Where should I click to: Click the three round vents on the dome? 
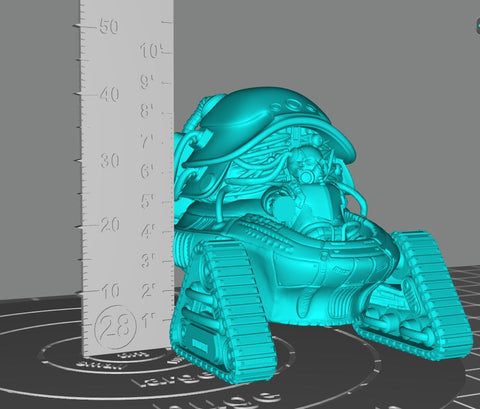pos(293,106)
